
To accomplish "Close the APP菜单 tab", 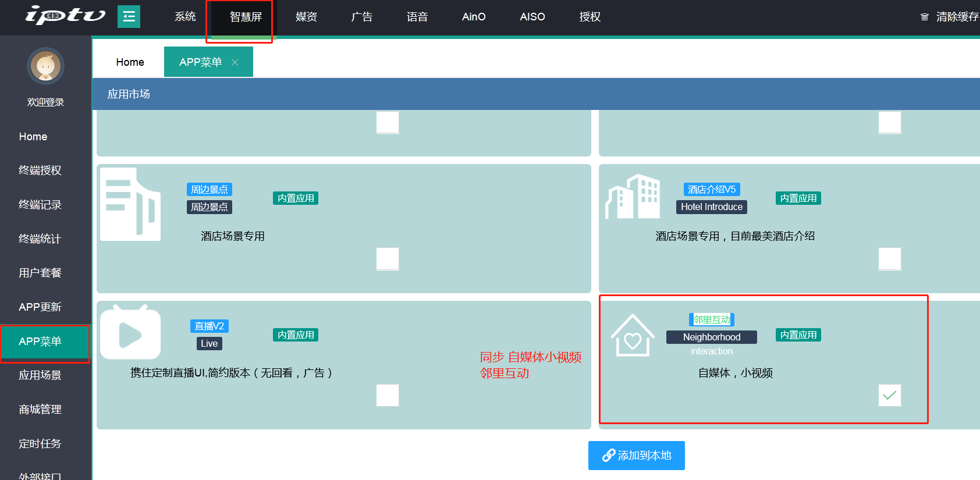I will (x=235, y=62).
